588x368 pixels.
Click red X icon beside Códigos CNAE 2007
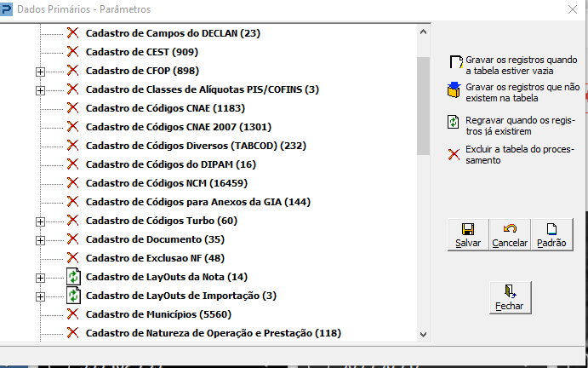tap(72, 127)
